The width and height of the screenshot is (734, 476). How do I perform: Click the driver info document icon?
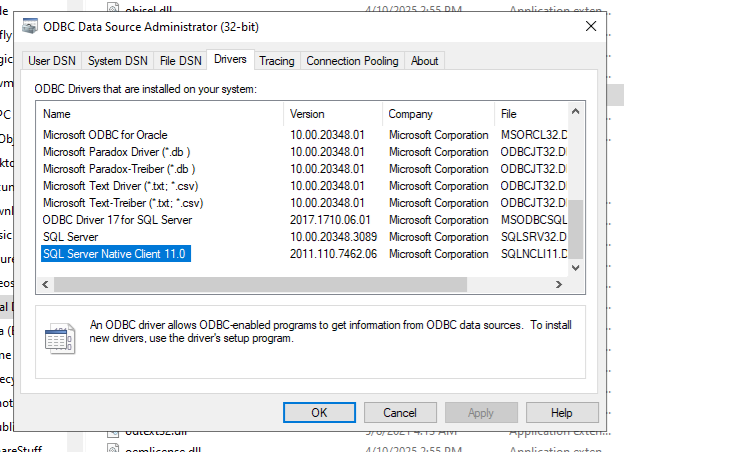click(60, 338)
